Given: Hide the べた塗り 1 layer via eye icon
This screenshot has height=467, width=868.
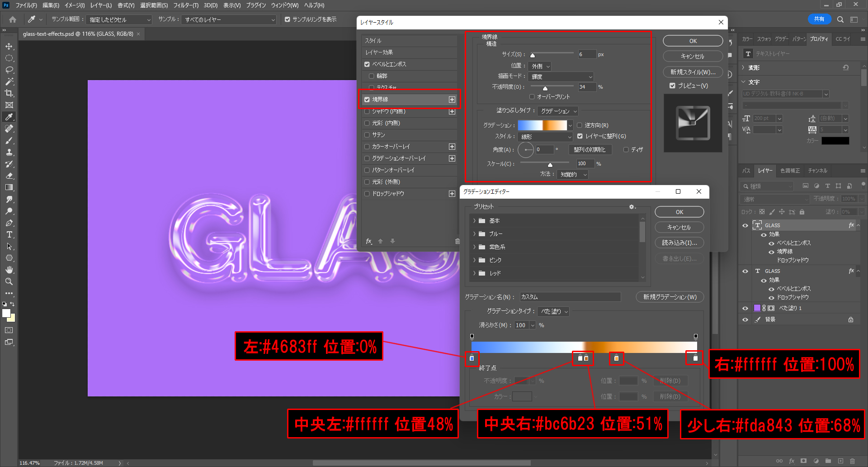Looking at the screenshot, I should [x=745, y=308].
